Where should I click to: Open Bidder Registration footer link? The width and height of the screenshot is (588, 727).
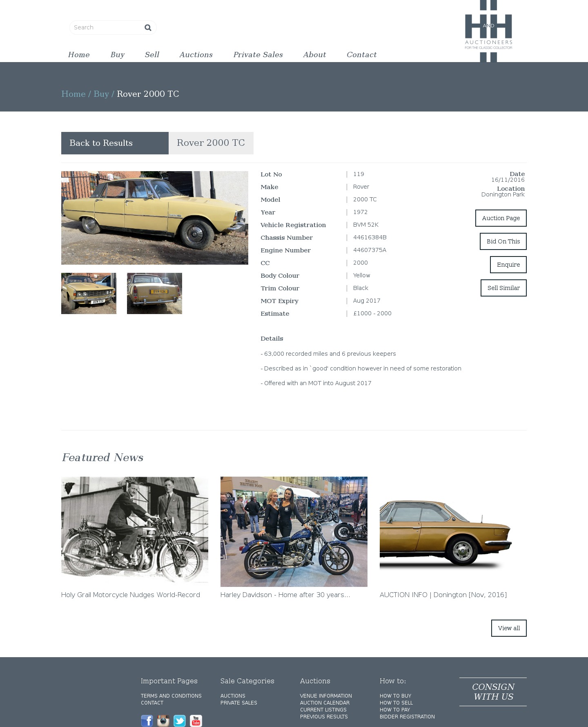(407, 717)
